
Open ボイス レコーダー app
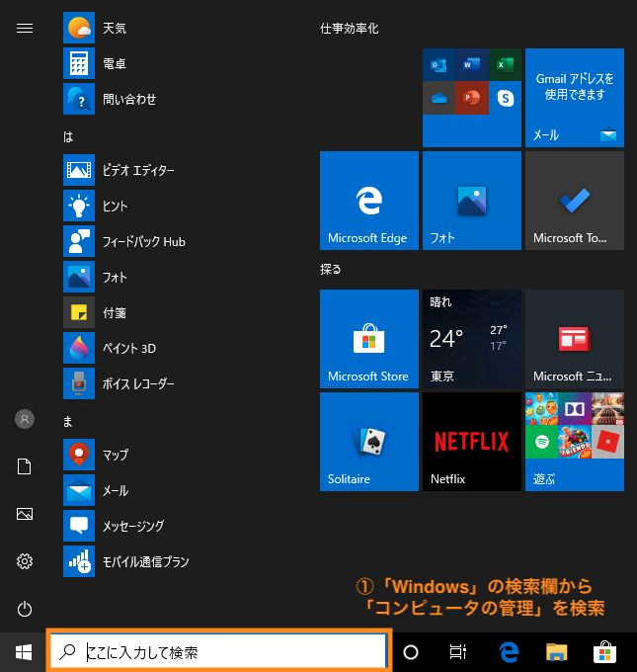pos(119,383)
